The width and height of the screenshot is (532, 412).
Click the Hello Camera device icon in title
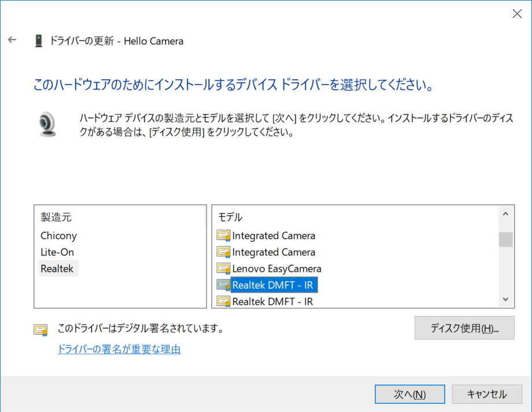(39, 41)
